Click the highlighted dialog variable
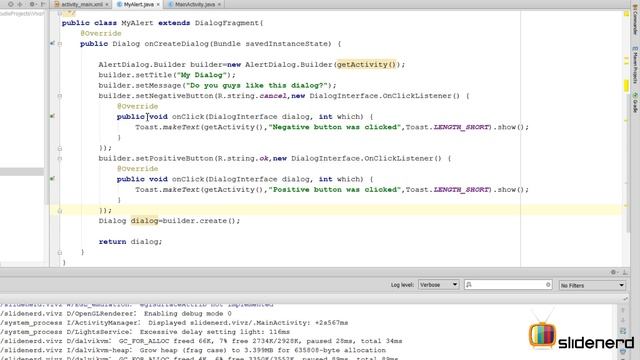Screen dimensions: 640x360 [144, 221]
